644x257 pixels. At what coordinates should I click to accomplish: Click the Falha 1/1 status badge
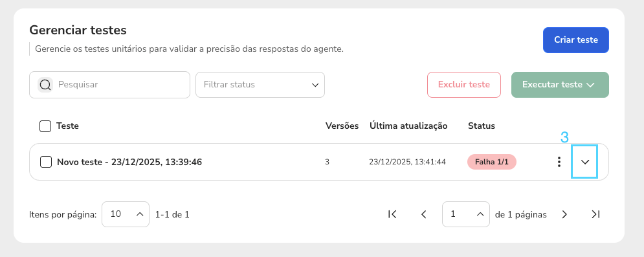coord(492,162)
